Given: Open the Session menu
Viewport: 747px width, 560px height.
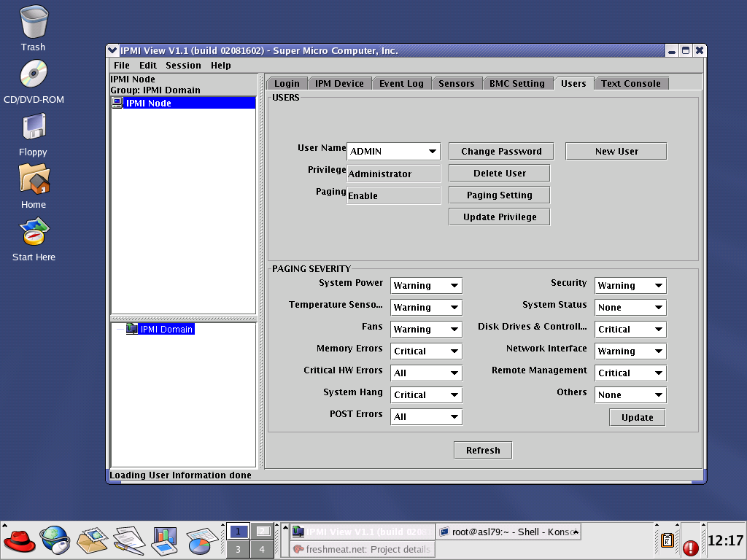Looking at the screenshot, I should (183, 65).
